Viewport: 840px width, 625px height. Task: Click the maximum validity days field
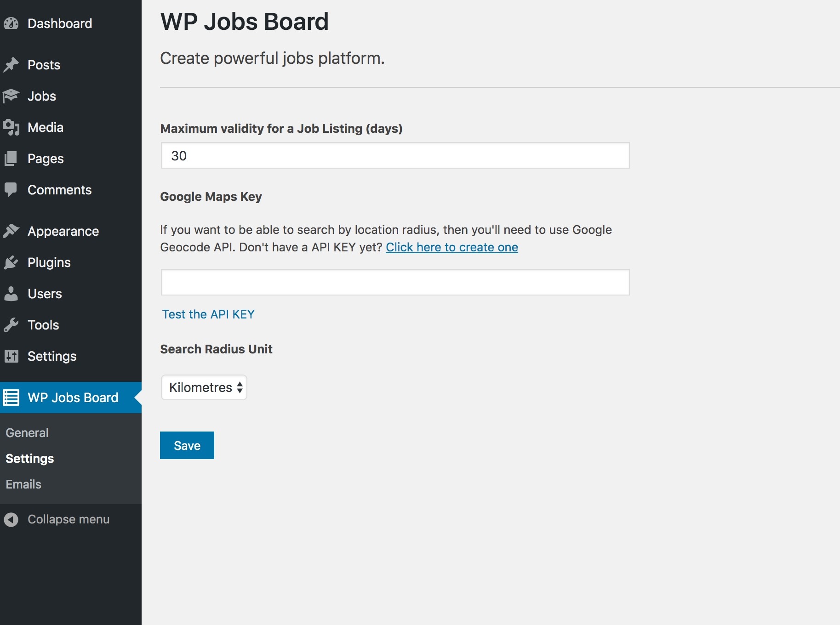[395, 155]
